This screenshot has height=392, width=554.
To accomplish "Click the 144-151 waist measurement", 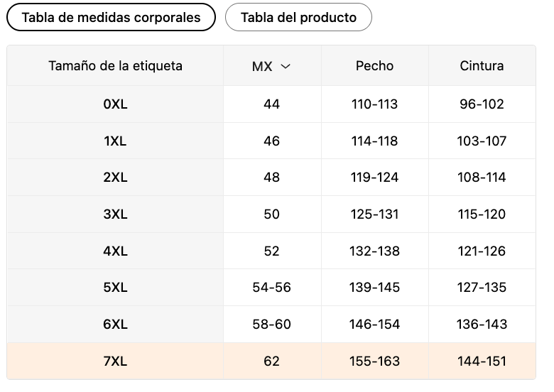I will pos(482,361).
